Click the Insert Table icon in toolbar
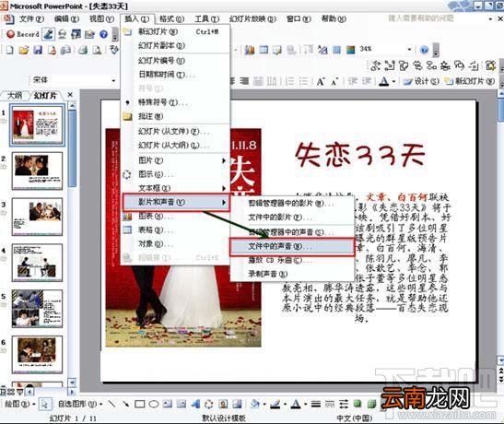504x424 pixels. [x=264, y=50]
